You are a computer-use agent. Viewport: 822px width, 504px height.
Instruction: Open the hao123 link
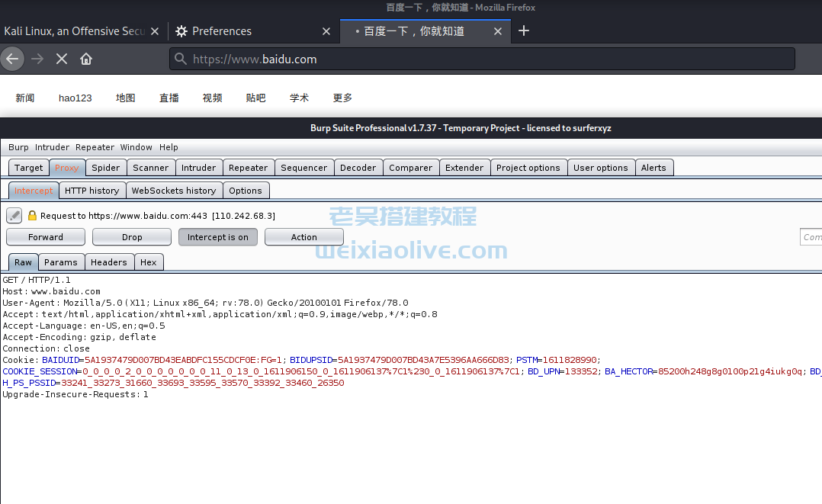[x=75, y=98]
